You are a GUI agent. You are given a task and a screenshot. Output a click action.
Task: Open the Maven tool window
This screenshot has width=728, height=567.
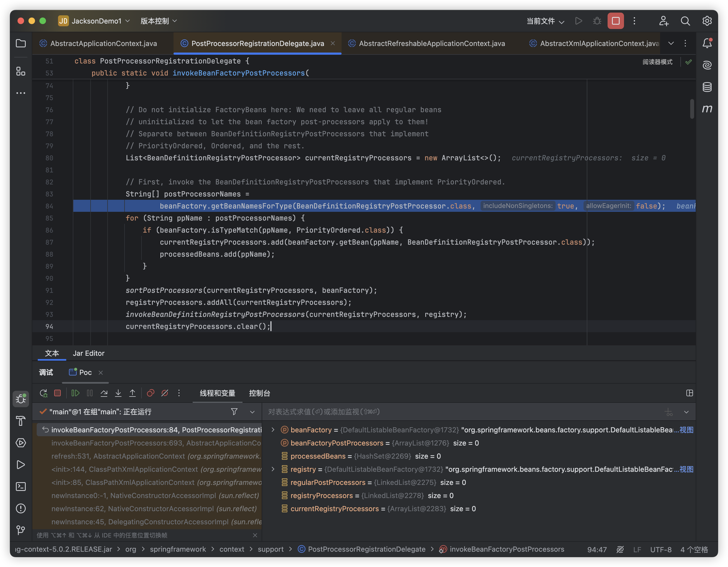707,109
